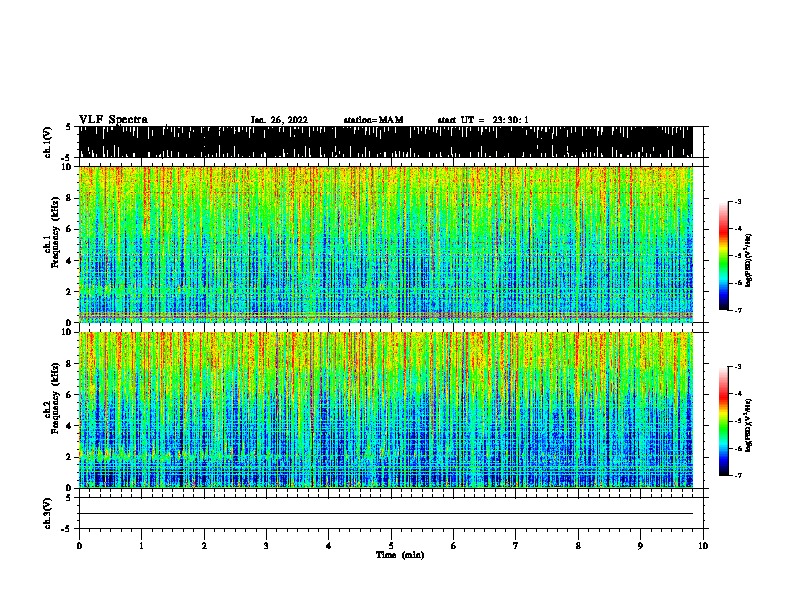The height and width of the screenshot is (612, 792).
Task: Click the ch.2 spectrogram color bar
Action: point(724,421)
